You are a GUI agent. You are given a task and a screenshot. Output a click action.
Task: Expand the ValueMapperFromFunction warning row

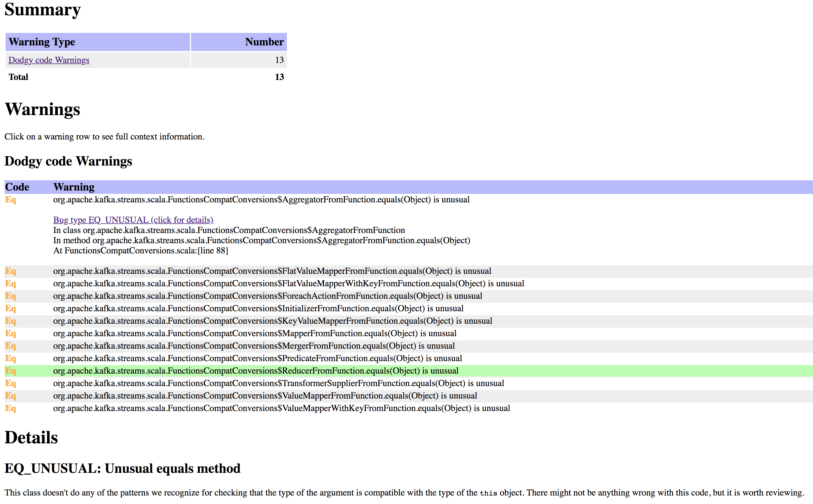pyautogui.click(x=265, y=396)
